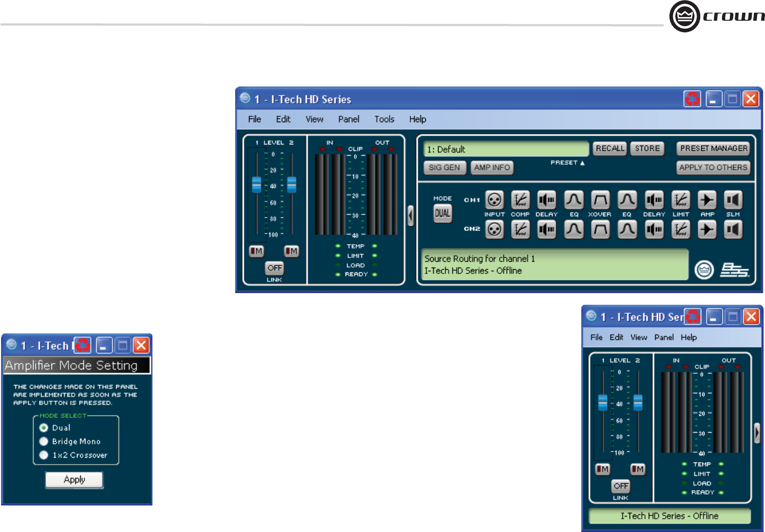Open View menu in the large window
765x532 pixels.
314,119
